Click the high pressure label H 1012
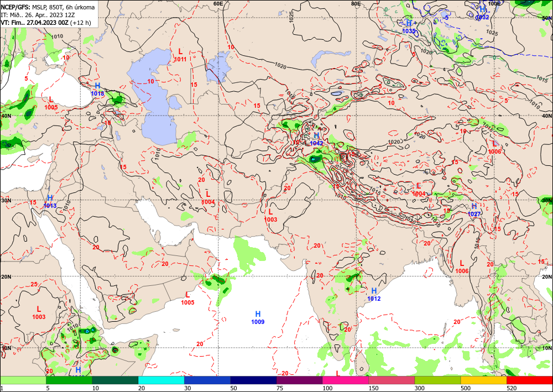This screenshot has width=553, height=392. 374,295
